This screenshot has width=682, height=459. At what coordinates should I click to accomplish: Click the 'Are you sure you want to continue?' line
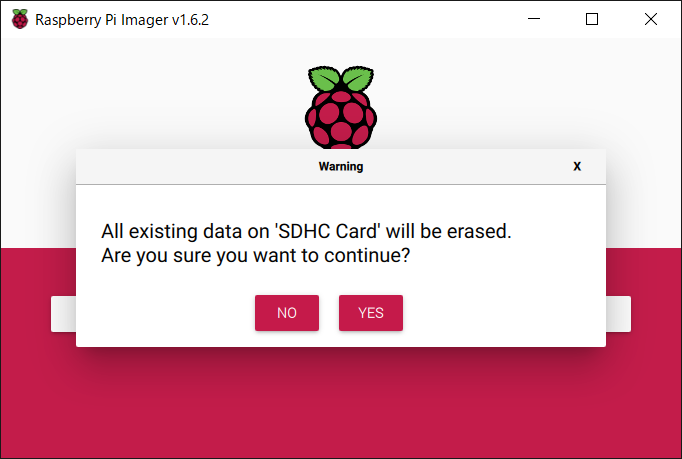tap(255, 255)
